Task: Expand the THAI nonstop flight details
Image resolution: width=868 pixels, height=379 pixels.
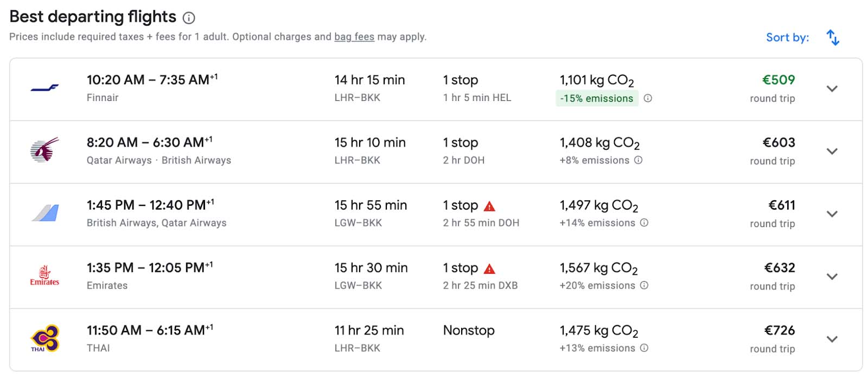Action: point(832,339)
